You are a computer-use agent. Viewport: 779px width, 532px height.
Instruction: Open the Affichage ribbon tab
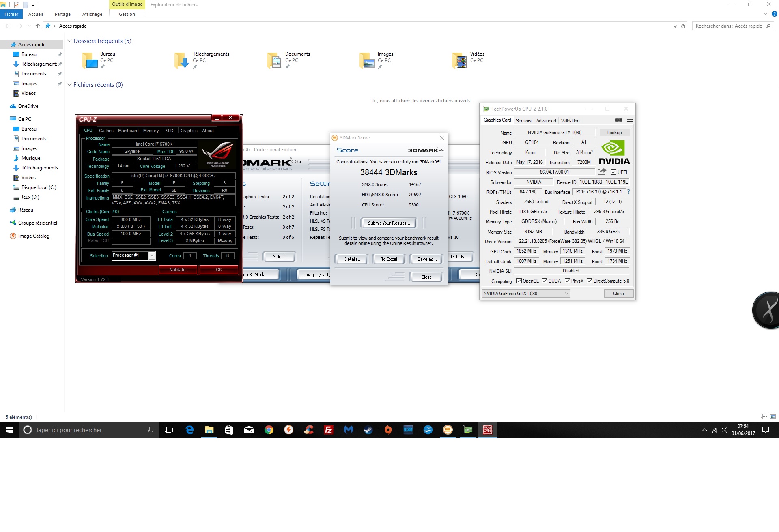(92, 14)
